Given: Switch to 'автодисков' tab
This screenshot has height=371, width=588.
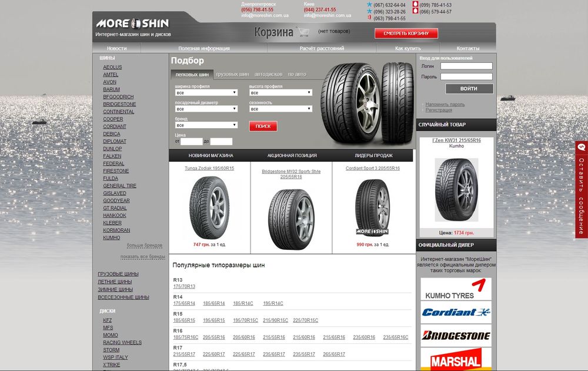Looking at the screenshot, I should coord(269,74).
